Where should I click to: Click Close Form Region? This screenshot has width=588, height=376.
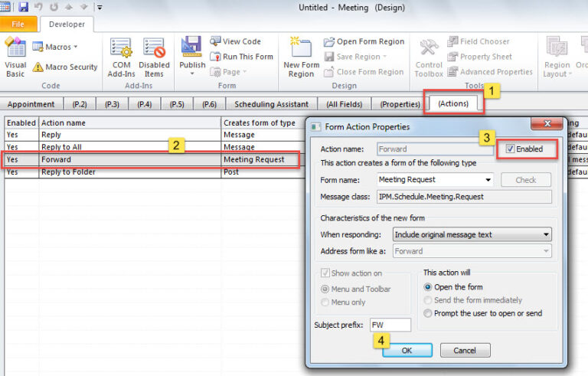point(364,72)
